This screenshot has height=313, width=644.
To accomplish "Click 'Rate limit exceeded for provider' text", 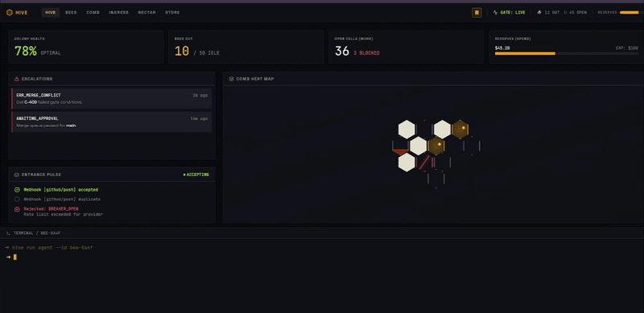I will pyautogui.click(x=64, y=214).
